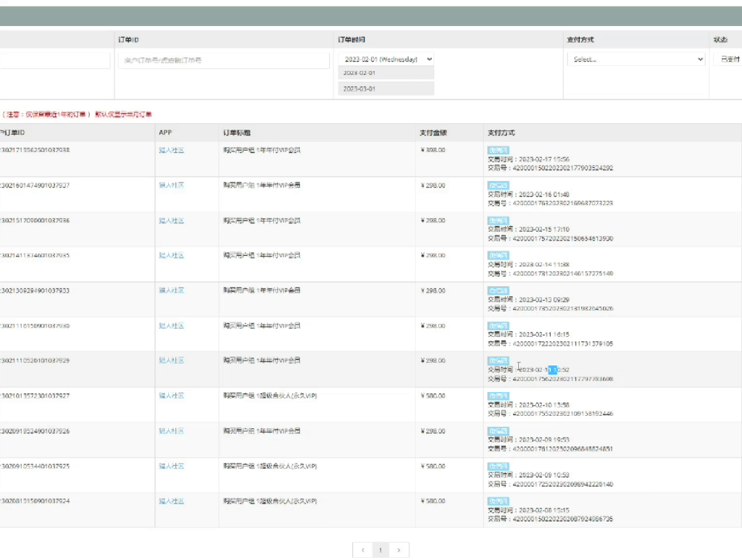Click the blue payment badge for the 2023-02-17 order
Viewport: 742px width, 560px height.
tap(498, 150)
